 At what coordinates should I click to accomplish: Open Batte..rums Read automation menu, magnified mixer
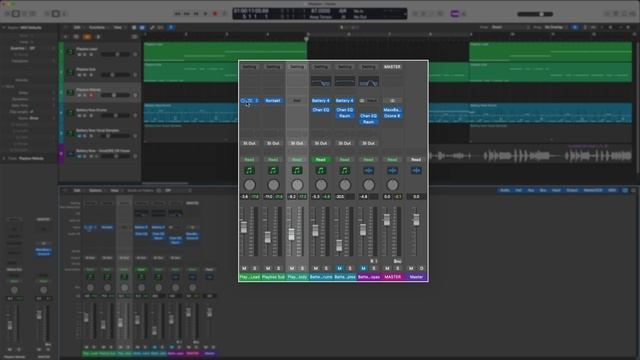tap(321, 160)
